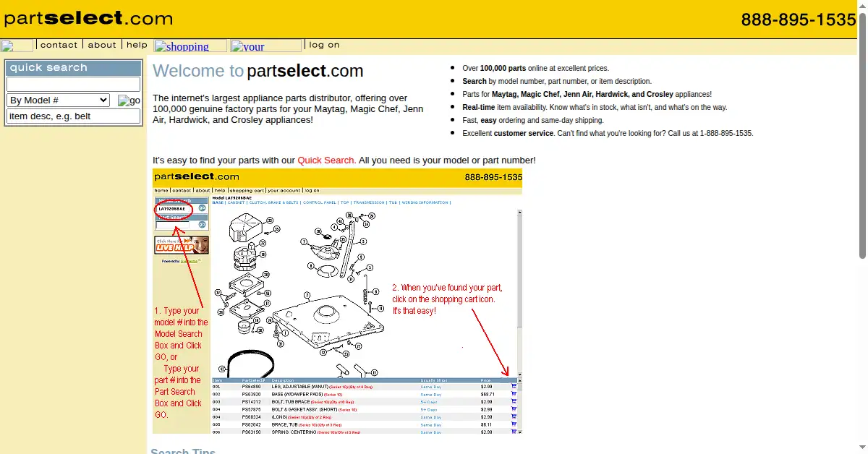Click the Quick Search tutorial screenshot image
The image size is (868, 454).
coord(337,301)
